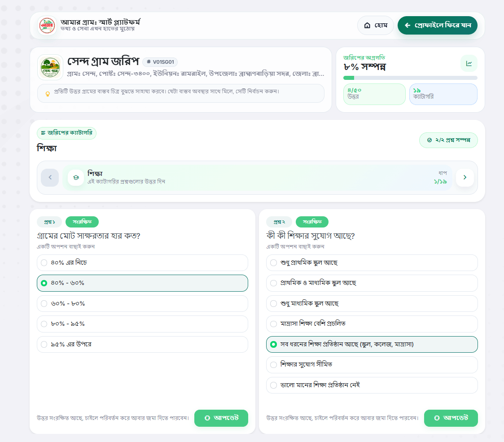The width and height of the screenshot is (504, 442).
Task: Select শুধু প্রাথমিক স্কুল আছে radio option
Action: tap(372, 263)
